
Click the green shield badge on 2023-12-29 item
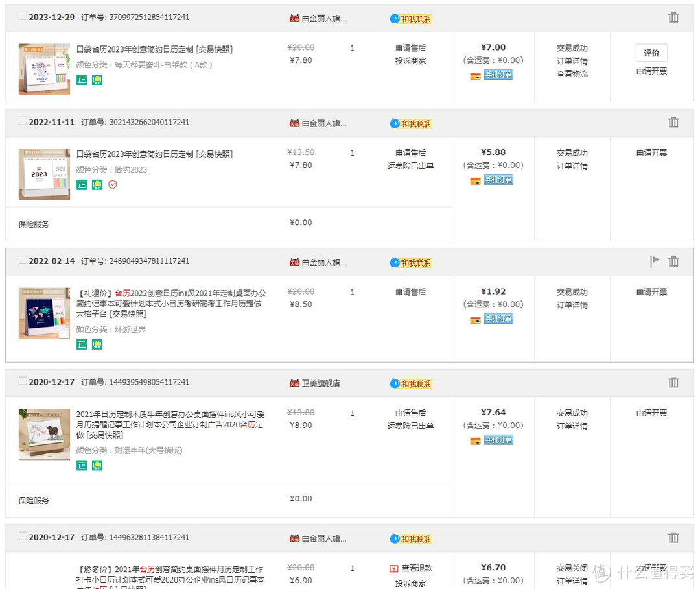[x=97, y=80]
